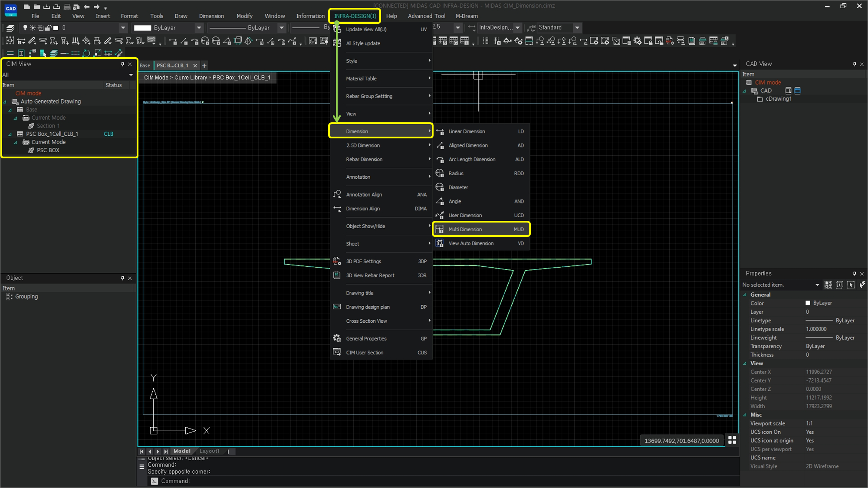The height and width of the screenshot is (488, 868).
Task: Pin the Object panel
Action: (x=122, y=278)
